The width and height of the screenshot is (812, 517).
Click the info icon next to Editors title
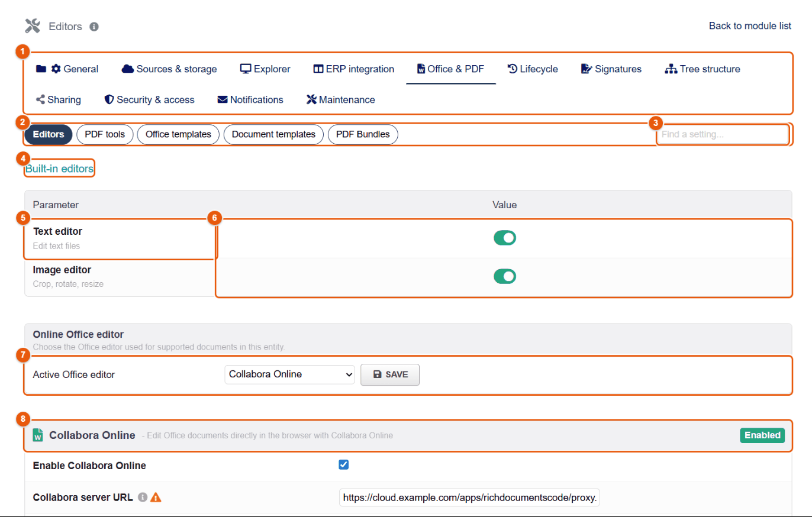pos(94,27)
